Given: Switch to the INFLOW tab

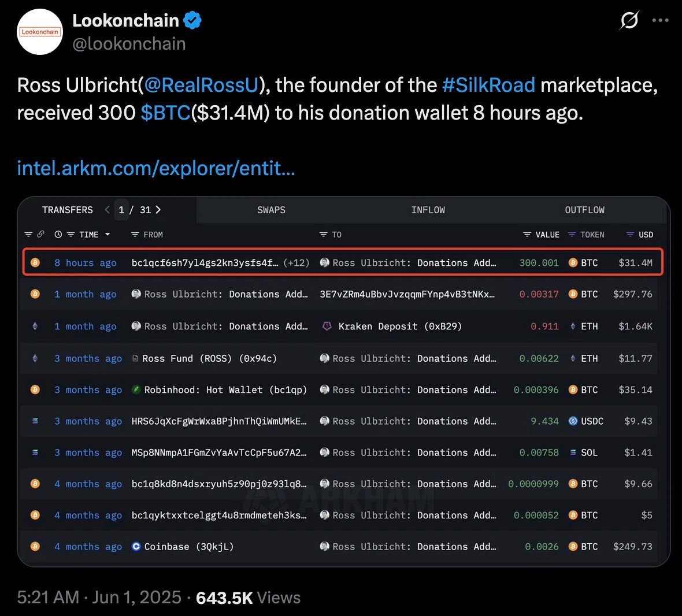Looking at the screenshot, I should tap(428, 210).
